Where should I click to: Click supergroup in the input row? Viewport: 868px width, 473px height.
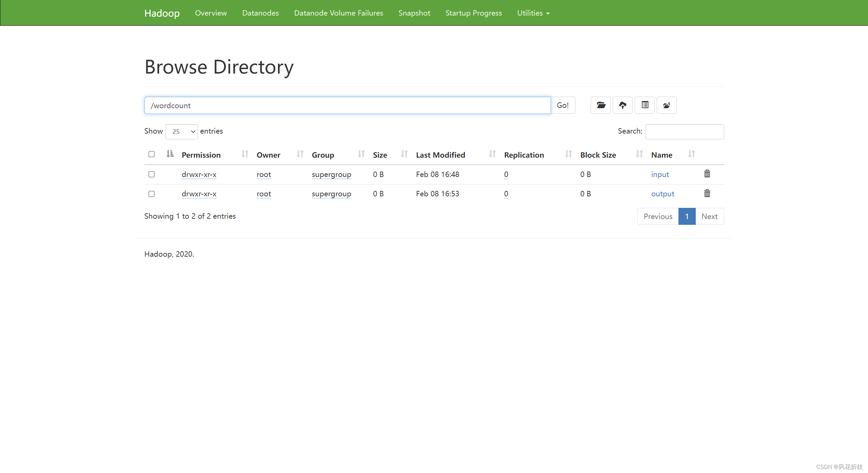click(x=331, y=174)
